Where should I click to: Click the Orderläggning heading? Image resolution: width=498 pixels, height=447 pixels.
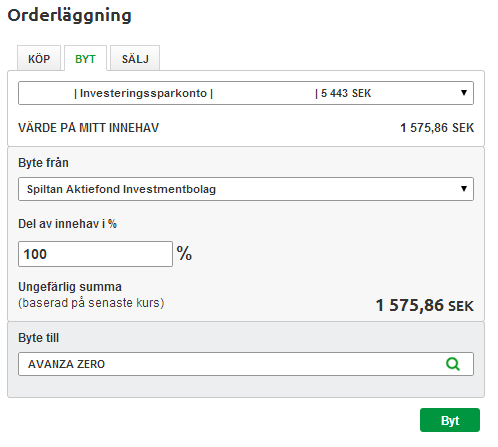(69, 16)
